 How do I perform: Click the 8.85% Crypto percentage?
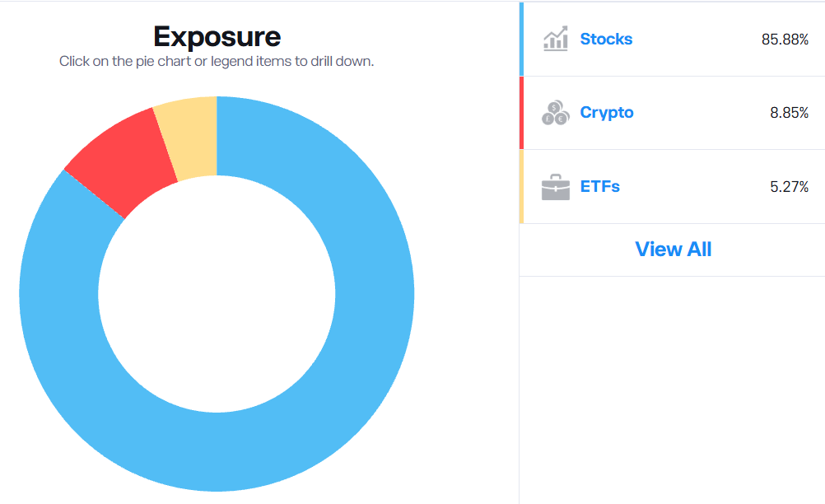(x=790, y=113)
